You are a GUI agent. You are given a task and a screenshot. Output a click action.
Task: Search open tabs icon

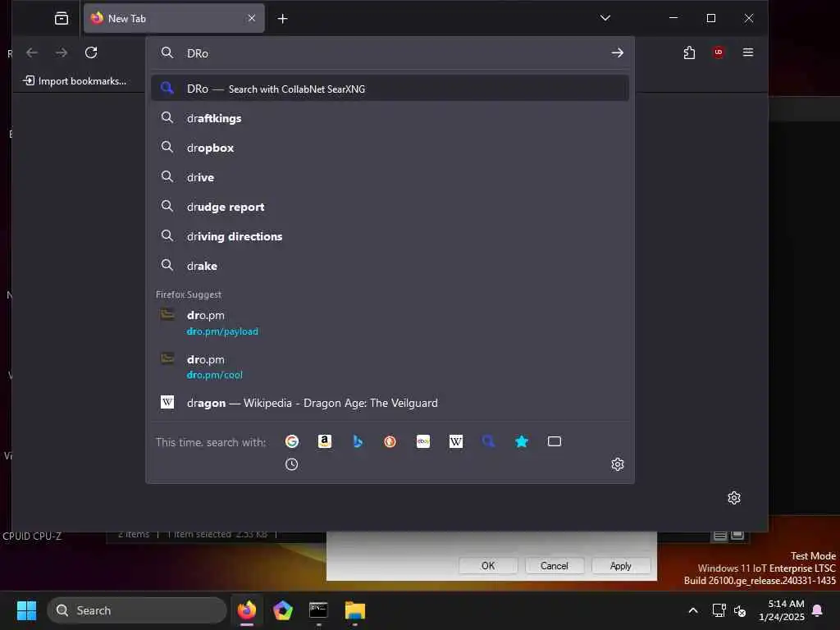point(555,441)
